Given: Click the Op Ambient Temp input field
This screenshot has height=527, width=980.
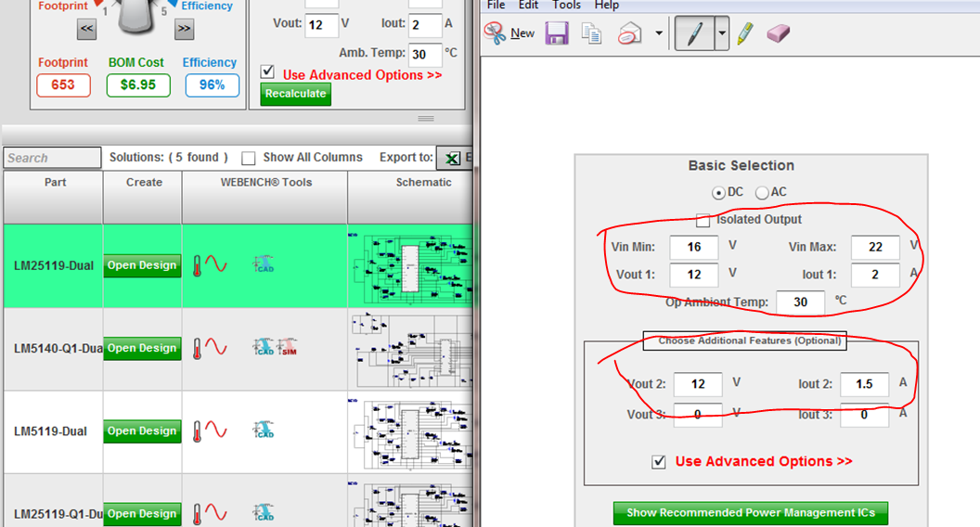Looking at the screenshot, I should 800,302.
